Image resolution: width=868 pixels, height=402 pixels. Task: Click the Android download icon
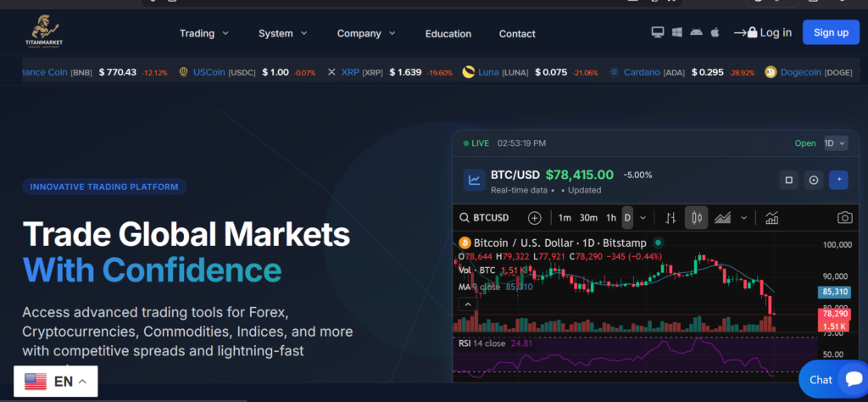click(696, 33)
